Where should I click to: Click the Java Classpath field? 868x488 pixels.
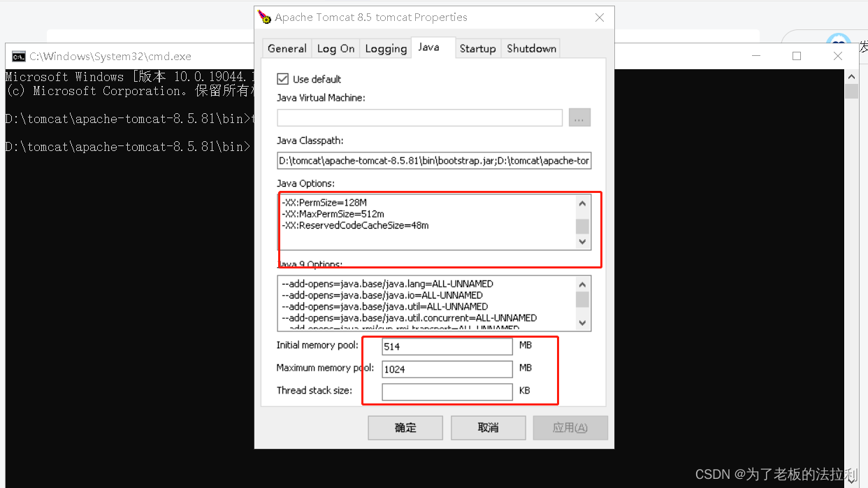pos(434,161)
